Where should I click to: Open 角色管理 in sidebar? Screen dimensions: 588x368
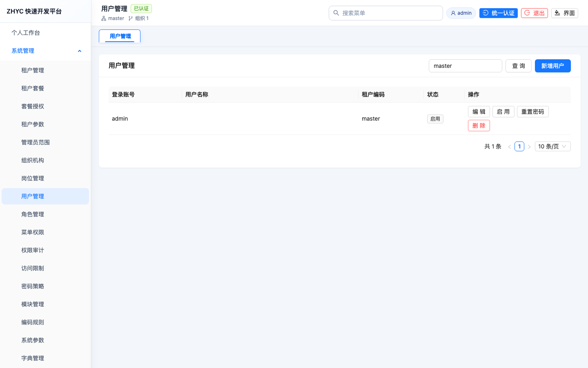(x=45, y=214)
